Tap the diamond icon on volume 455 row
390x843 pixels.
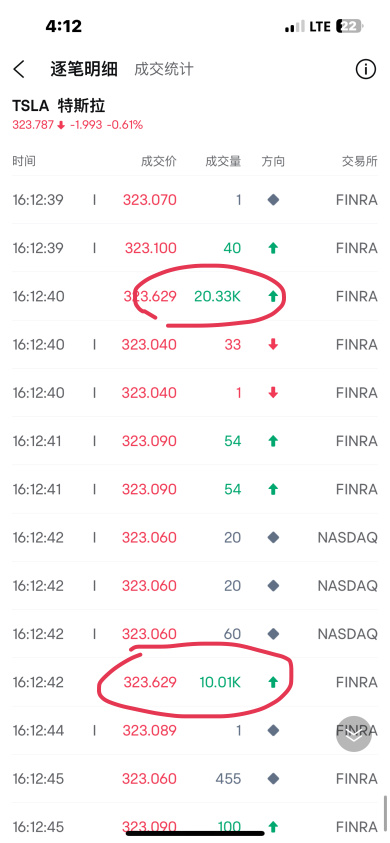point(273,778)
